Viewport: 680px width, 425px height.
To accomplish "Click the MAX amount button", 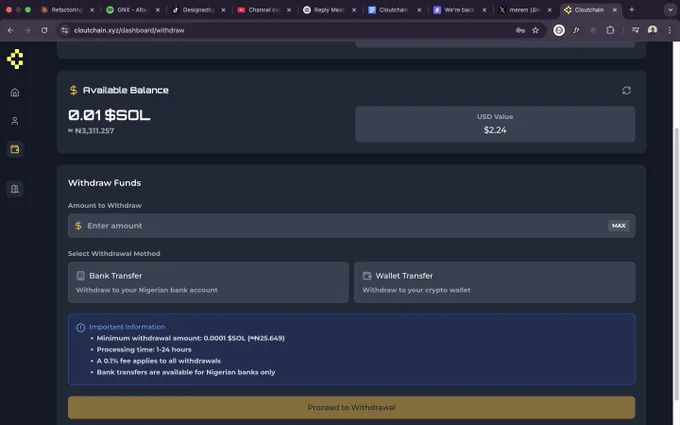I will click(618, 226).
